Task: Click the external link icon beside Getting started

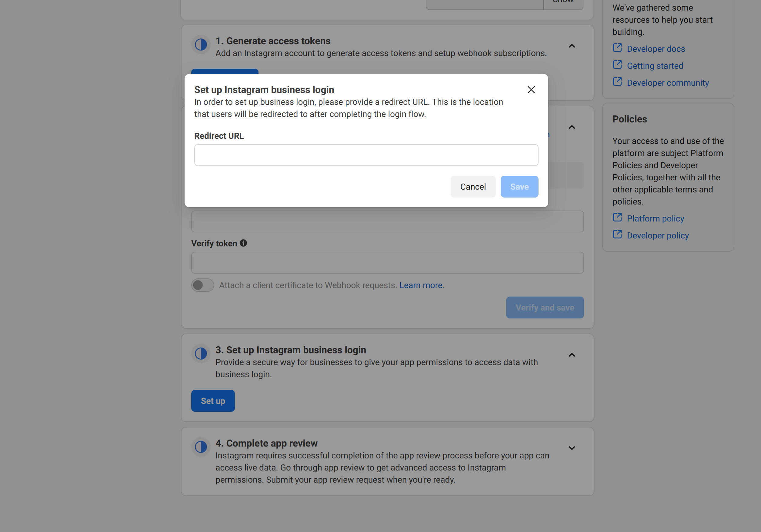Action: click(x=618, y=65)
